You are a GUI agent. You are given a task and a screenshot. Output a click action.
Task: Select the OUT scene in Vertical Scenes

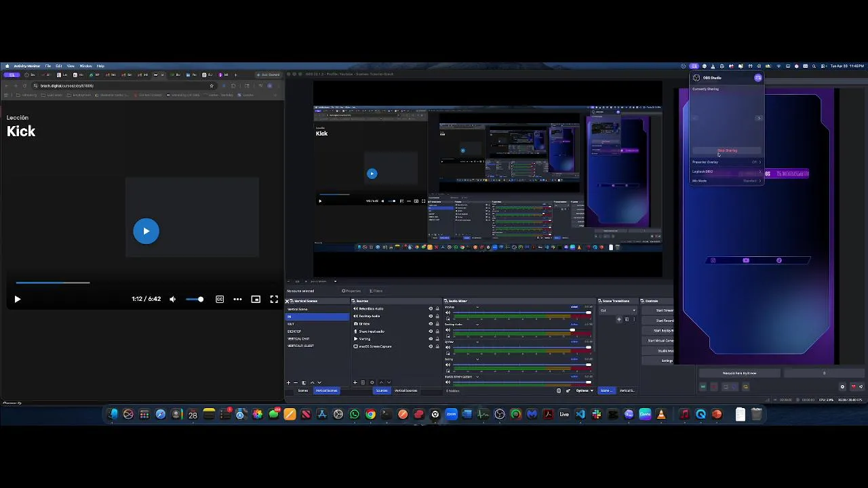tap(317, 324)
